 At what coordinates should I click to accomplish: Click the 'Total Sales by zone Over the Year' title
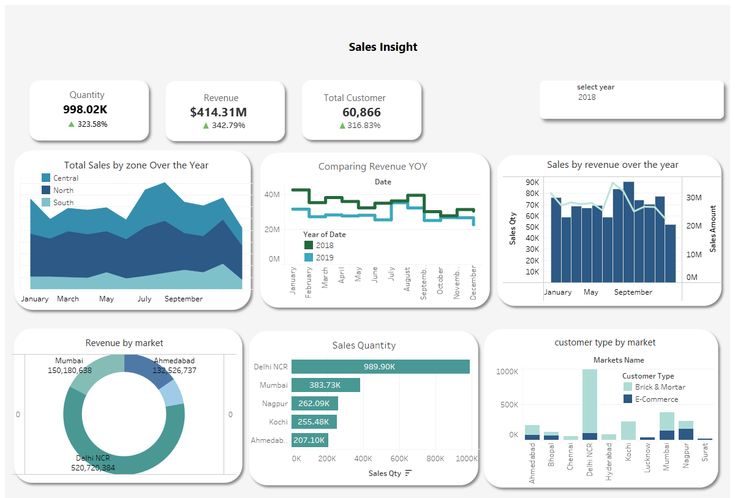point(136,165)
